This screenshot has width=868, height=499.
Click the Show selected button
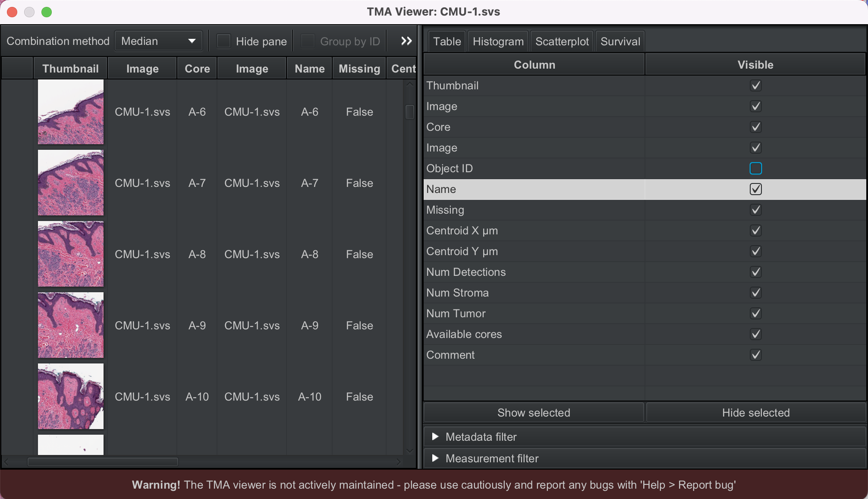coord(533,413)
